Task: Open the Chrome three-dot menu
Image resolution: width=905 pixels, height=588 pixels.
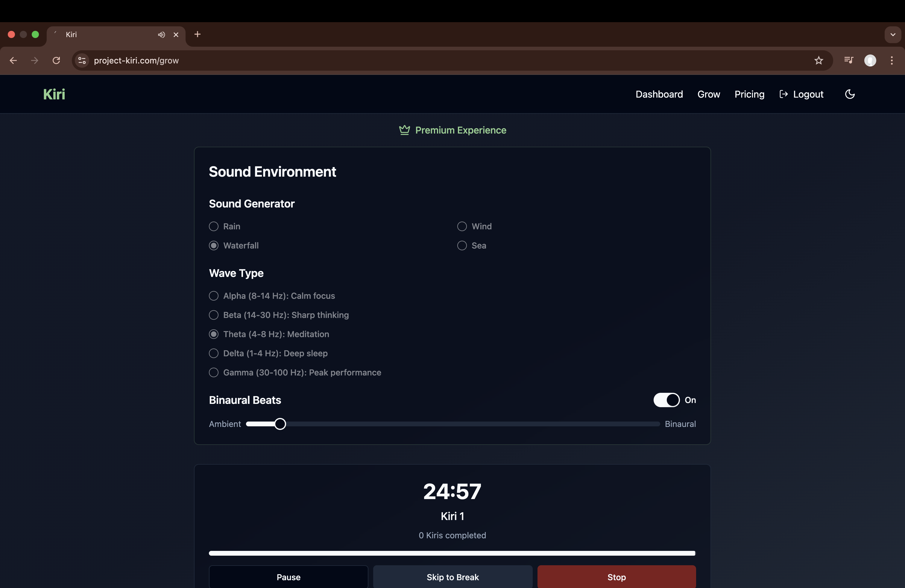Action: point(892,60)
